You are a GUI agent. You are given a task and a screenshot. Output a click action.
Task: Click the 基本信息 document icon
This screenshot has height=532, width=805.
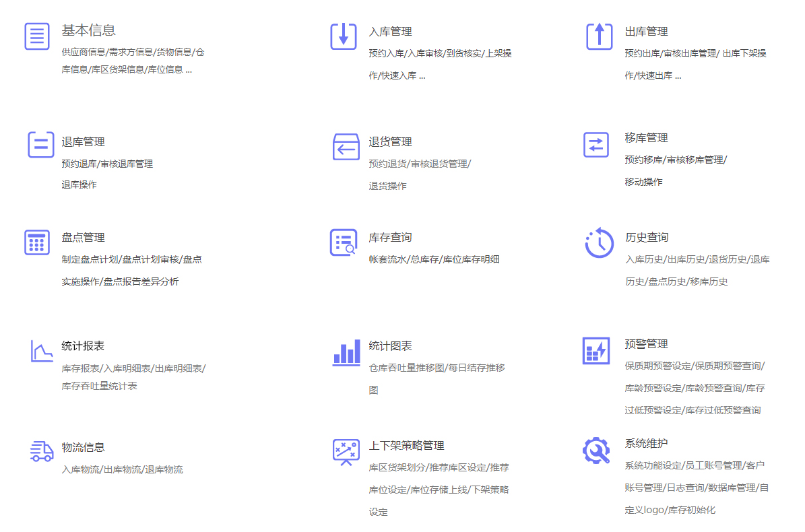coord(37,36)
